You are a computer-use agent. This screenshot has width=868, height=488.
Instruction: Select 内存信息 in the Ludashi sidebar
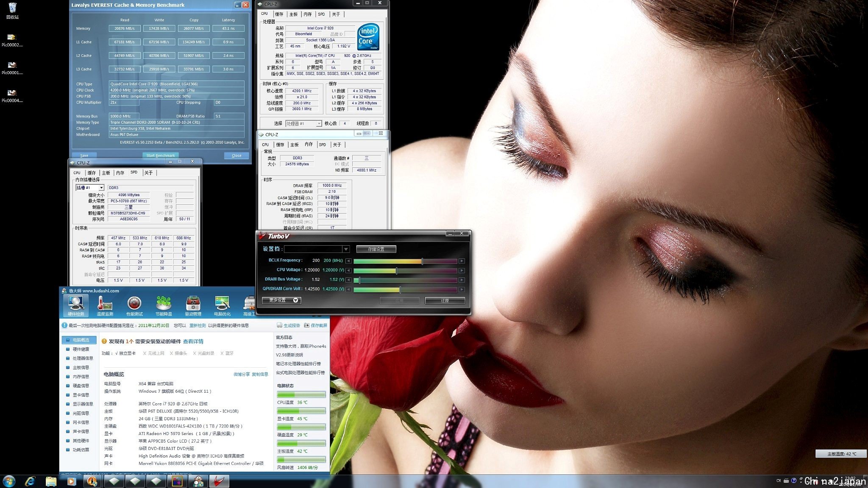81,377
